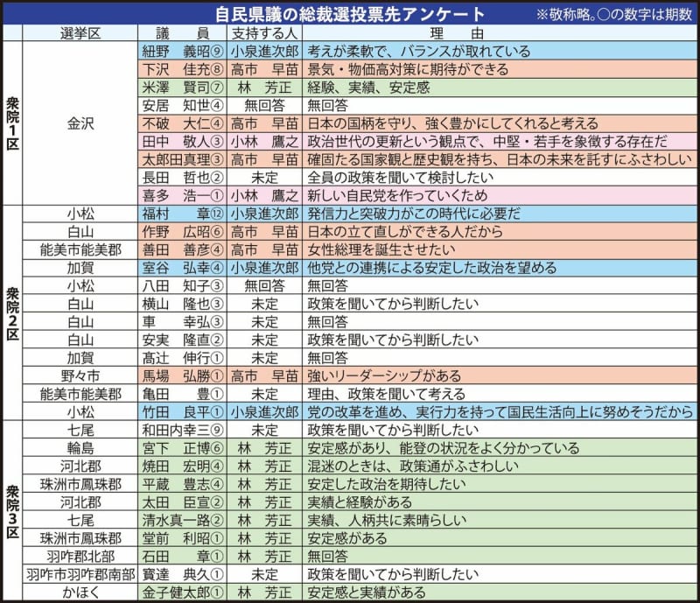
Task: Click the 金沢 constituency cell
Action: click(x=80, y=123)
